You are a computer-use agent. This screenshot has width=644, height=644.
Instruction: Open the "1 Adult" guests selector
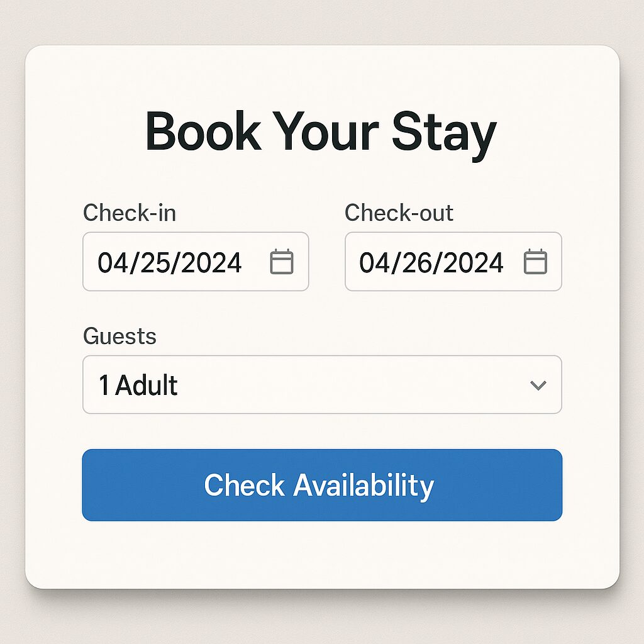tap(138, 385)
